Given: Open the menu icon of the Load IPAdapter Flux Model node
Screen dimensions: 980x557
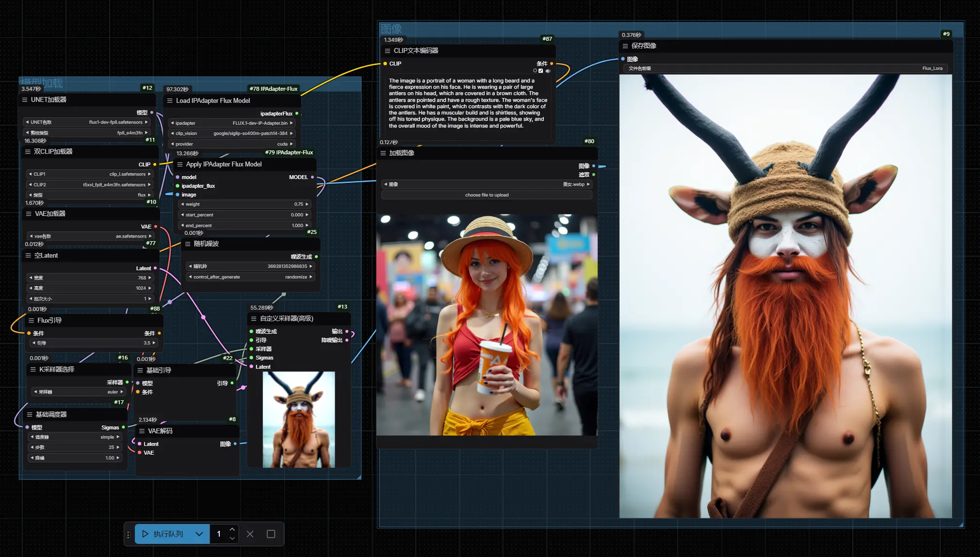Looking at the screenshot, I should (x=170, y=100).
